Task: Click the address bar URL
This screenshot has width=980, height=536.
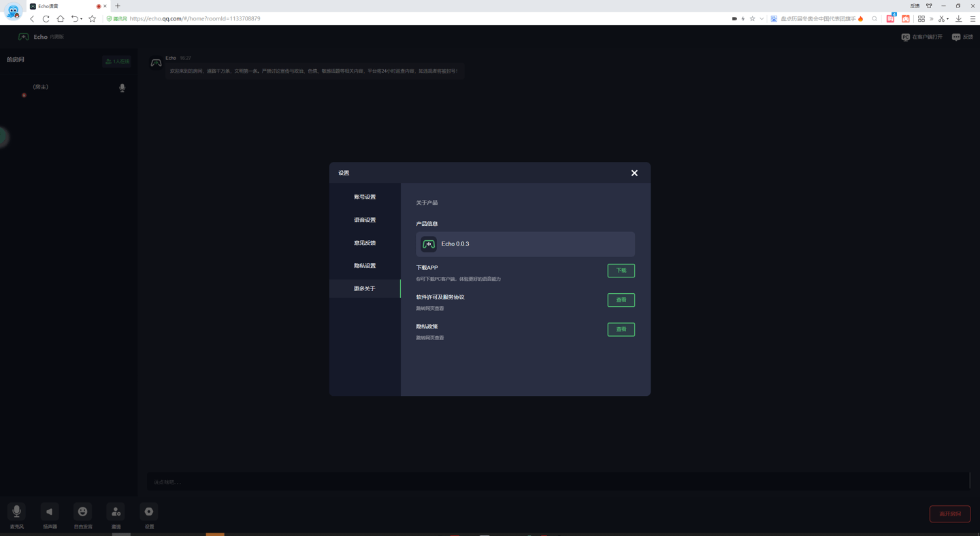Action: point(195,19)
